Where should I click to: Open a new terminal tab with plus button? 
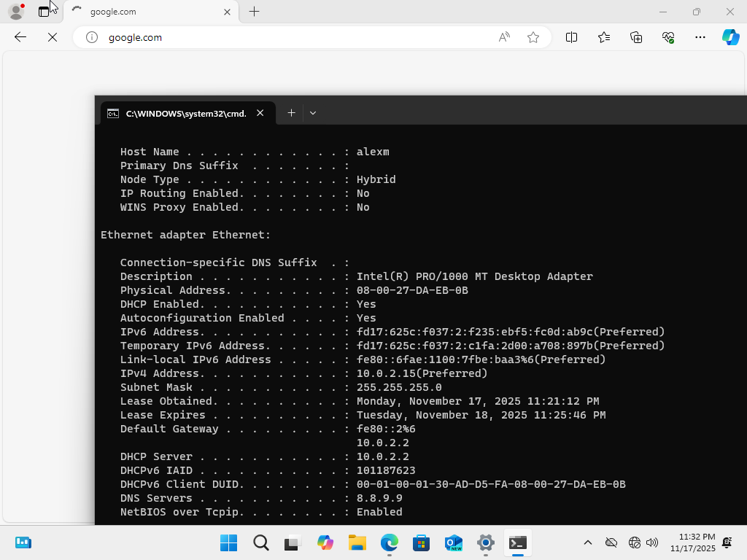tap(290, 113)
